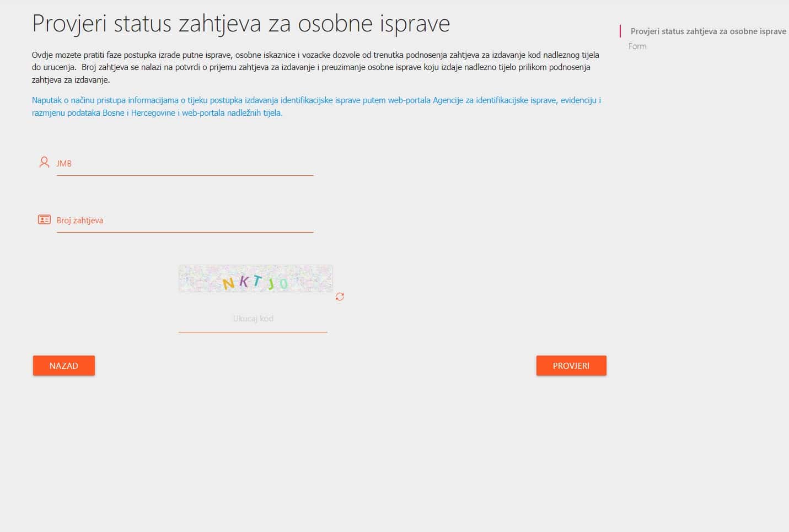Screen dimensions: 789x532
Task: Jump to Form in the sidebar
Action: [x=637, y=46]
